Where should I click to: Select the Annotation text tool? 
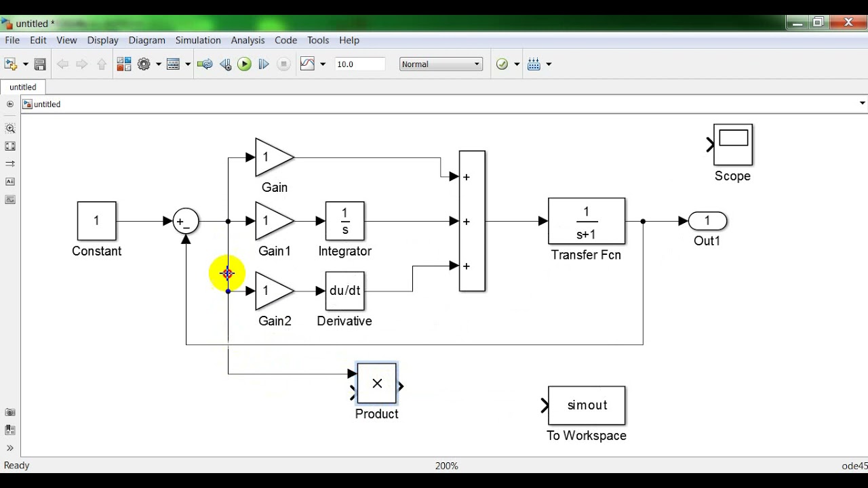pyautogui.click(x=10, y=182)
